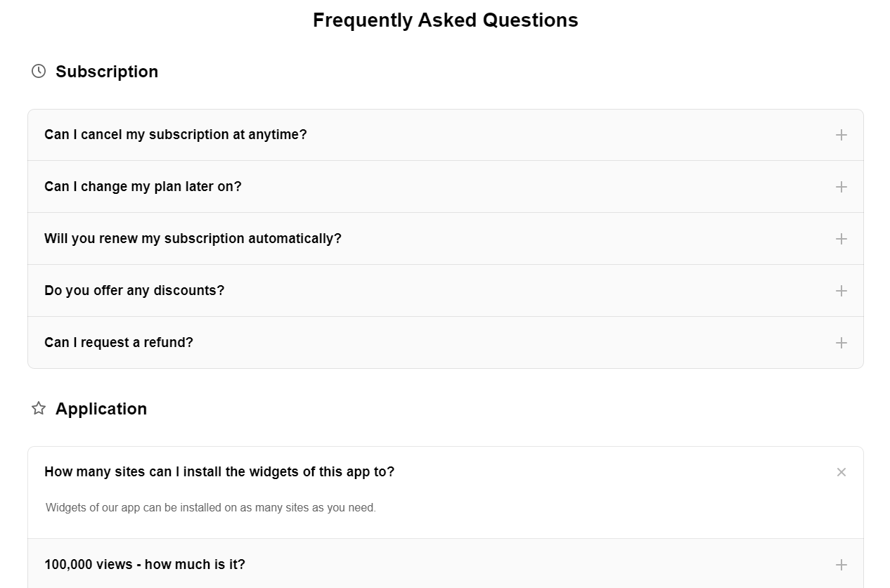Click the Frequently Asked Questions title
Screen dimensions: 890x588
[445, 20]
